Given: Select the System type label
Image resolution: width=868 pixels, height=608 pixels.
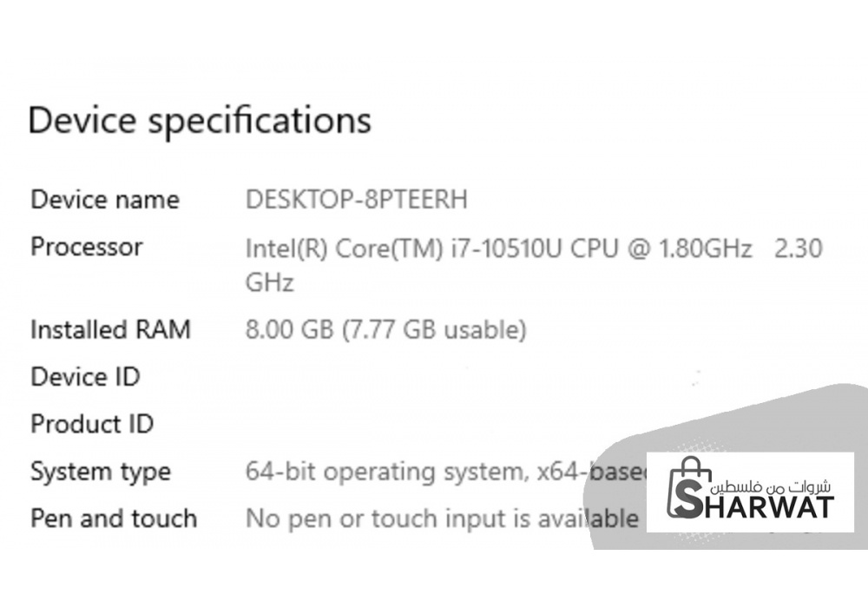Looking at the screenshot, I should 101,473.
